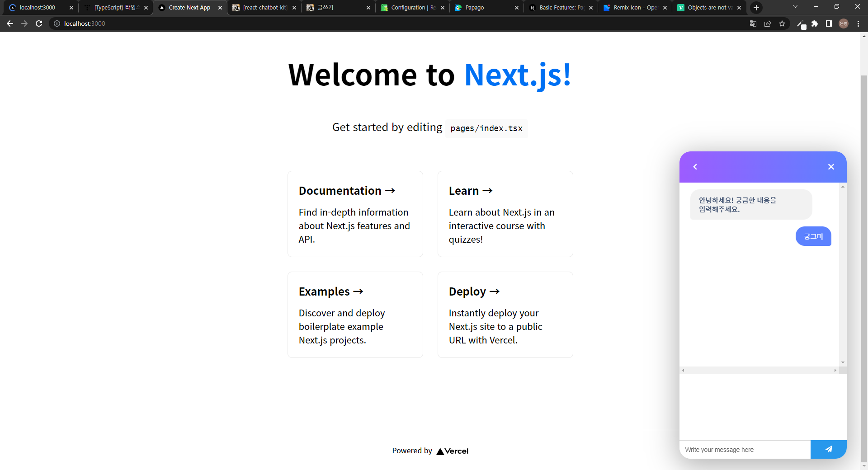Close the Create Next App tab
The image size is (868, 470).
click(x=220, y=8)
